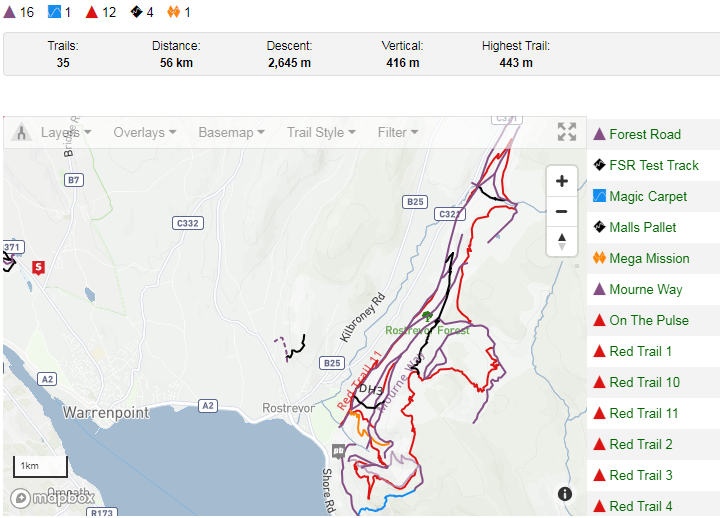Expand the Trail Style menu
Screen dimensions: 720x518
point(321,132)
